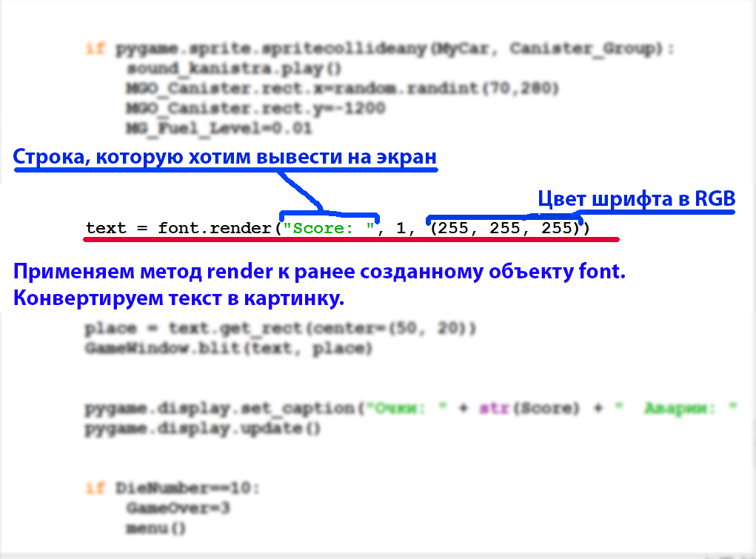The width and height of the screenshot is (756, 559).
Task: Click the pygame.display.update() line
Action: 202,428
